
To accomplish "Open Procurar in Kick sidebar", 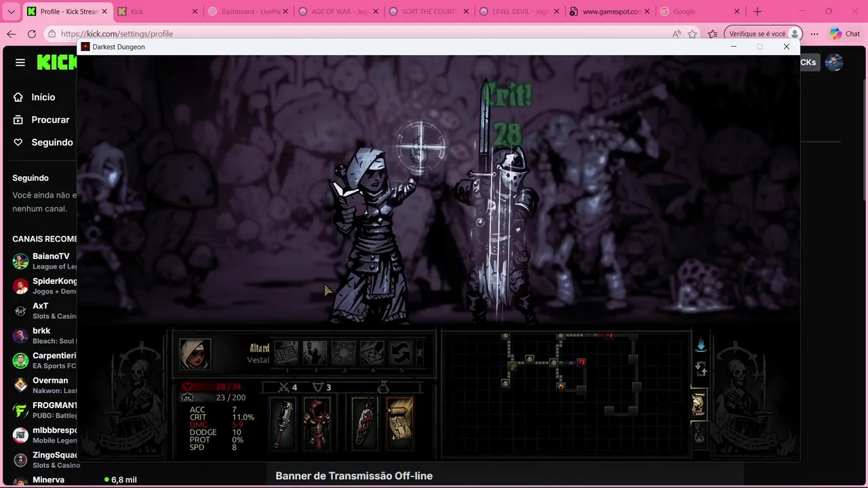I will coord(40,119).
